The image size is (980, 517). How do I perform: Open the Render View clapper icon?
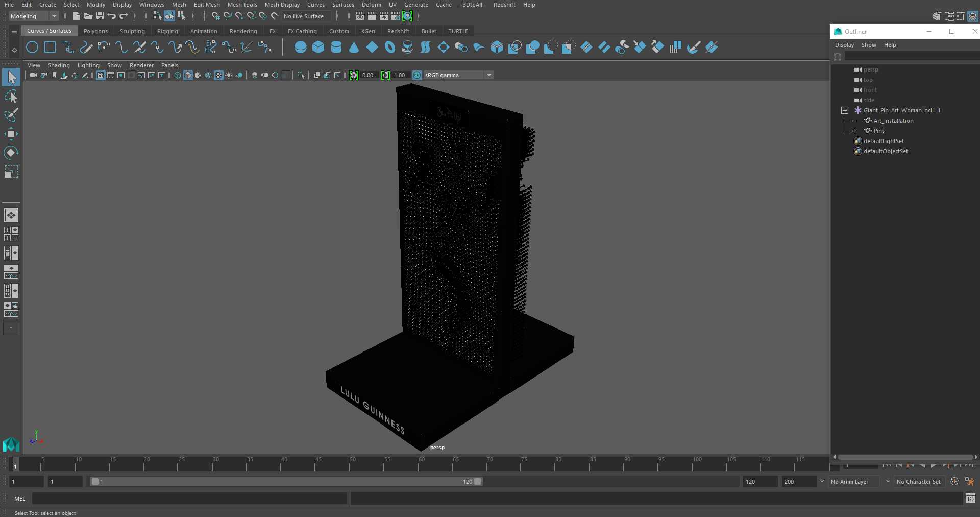[360, 16]
